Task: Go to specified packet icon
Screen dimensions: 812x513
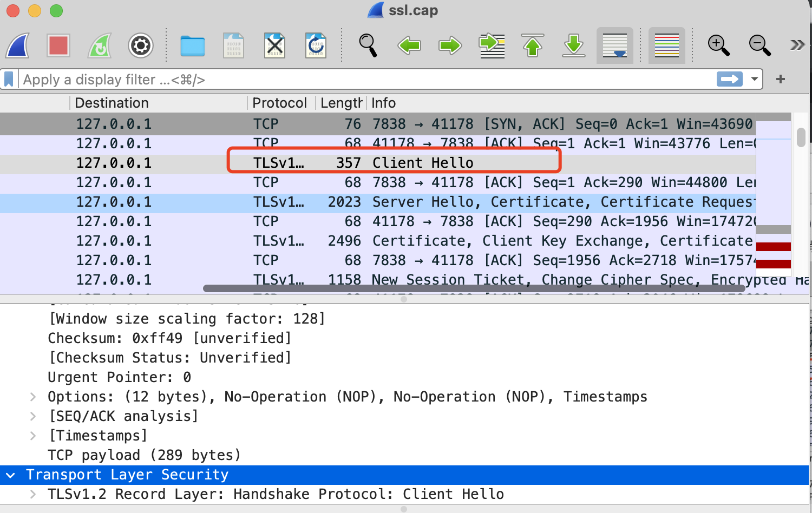Action: [492, 45]
